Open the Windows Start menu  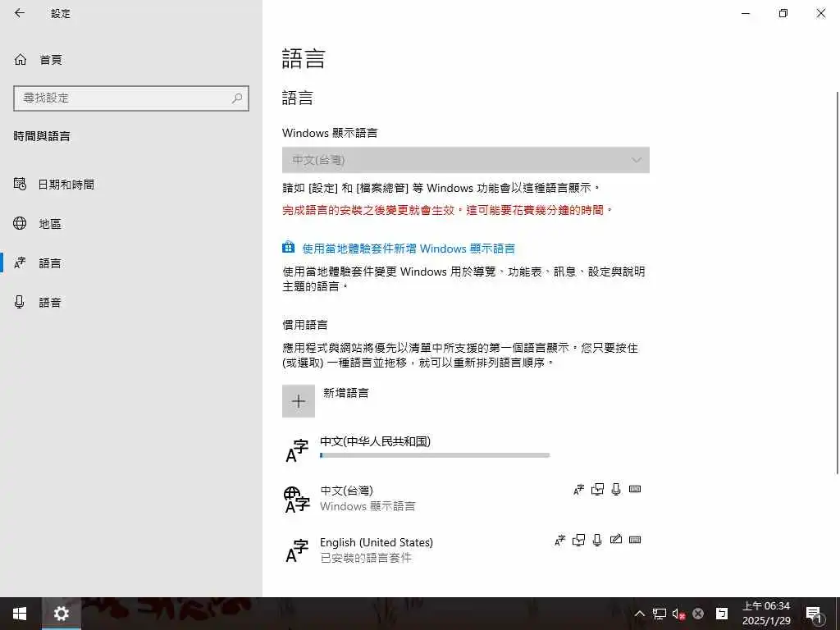click(x=20, y=614)
